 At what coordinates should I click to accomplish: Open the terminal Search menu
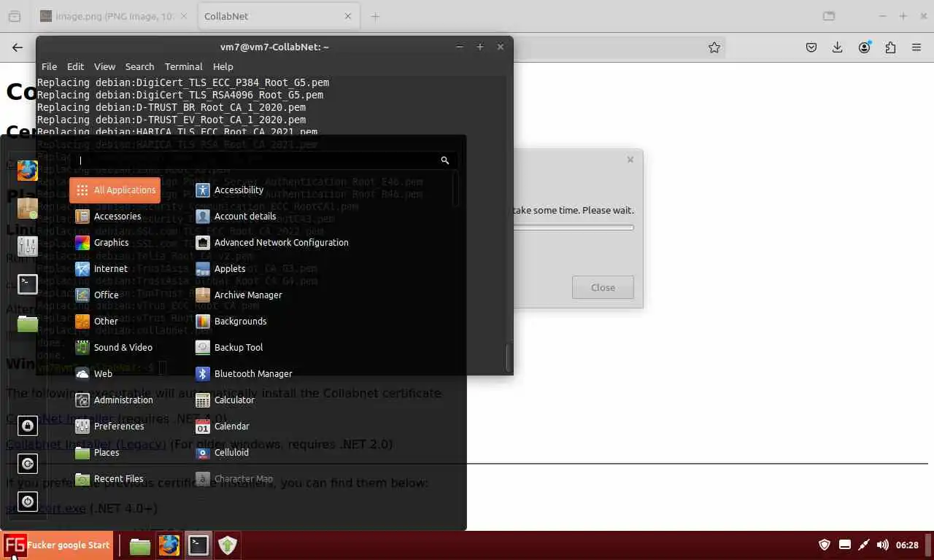[x=139, y=66]
